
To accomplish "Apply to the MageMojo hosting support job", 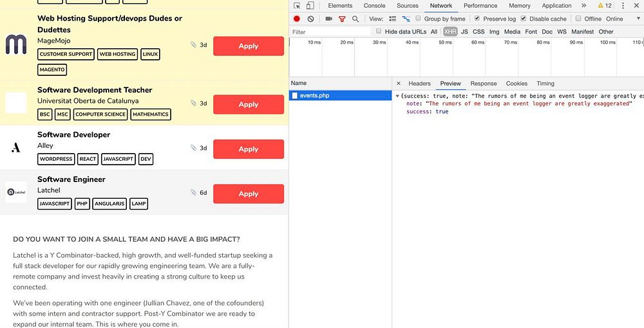I will [249, 46].
